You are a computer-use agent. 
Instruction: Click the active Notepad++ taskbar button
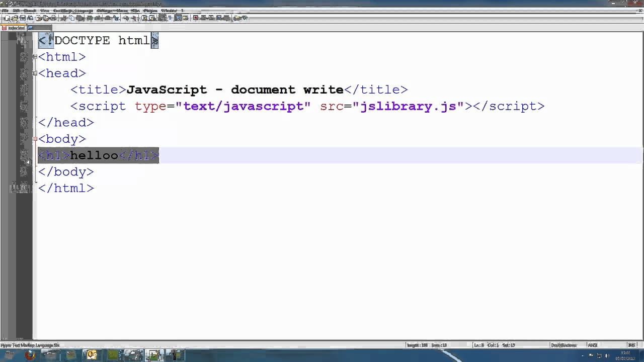click(x=154, y=355)
